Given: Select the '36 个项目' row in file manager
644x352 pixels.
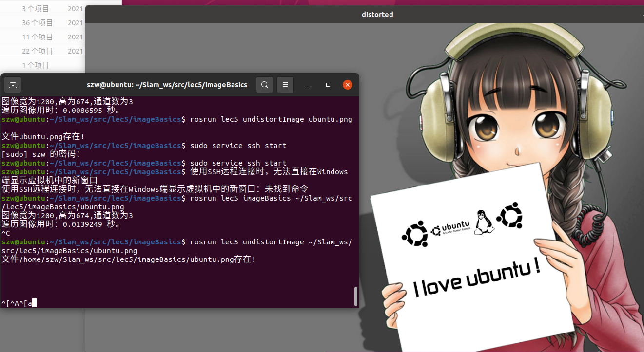Looking at the screenshot, I should (x=42, y=22).
